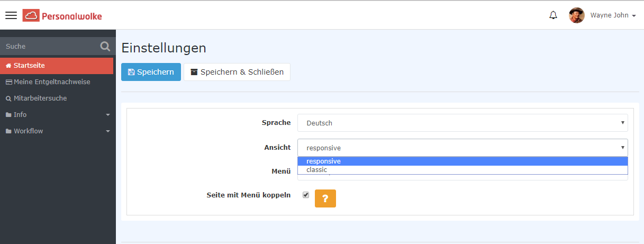Collapse the Ansicht dropdown
The height and width of the screenshot is (244, 644).
[462, 148]
